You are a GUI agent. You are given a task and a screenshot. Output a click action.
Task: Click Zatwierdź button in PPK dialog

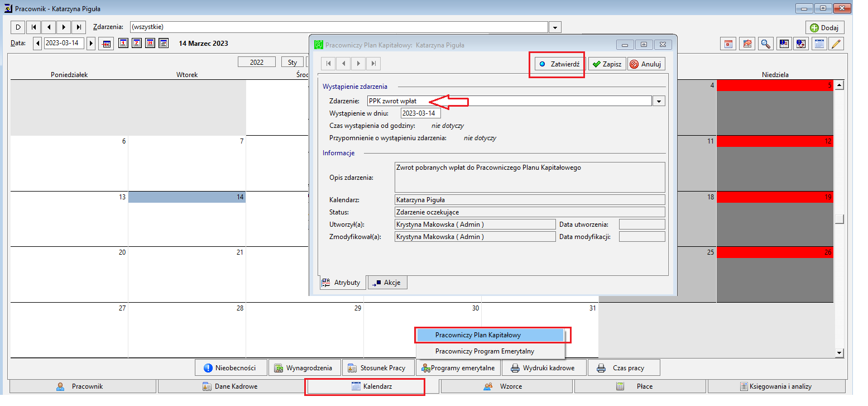click(x=559, y=64)
